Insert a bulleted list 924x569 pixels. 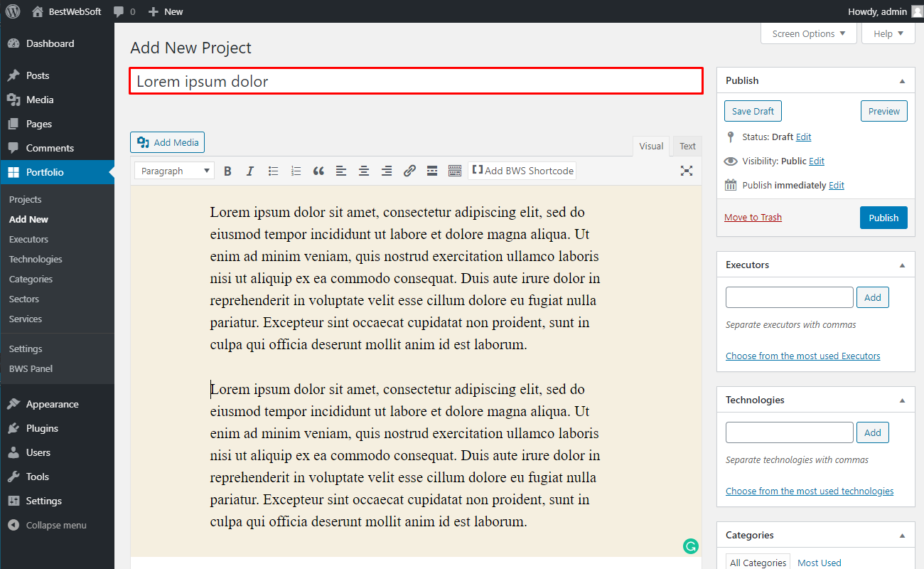pyautogui.click(x=273, y=171)
